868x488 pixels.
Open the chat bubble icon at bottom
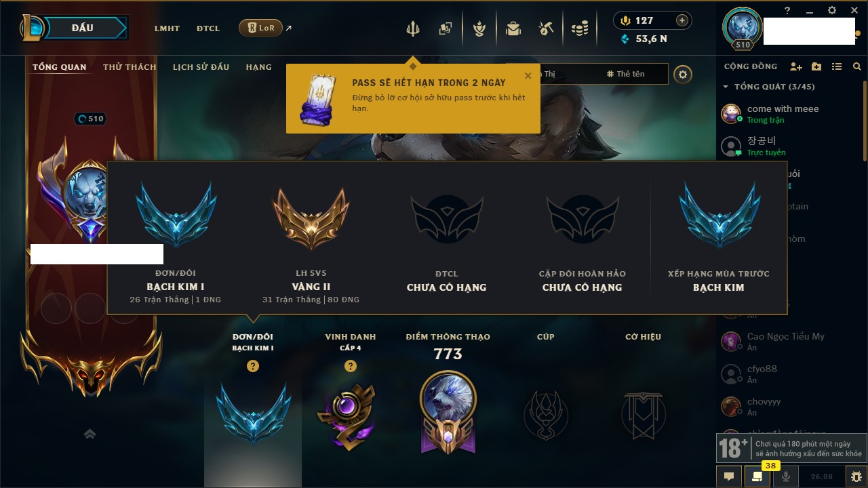coord(729,476)
